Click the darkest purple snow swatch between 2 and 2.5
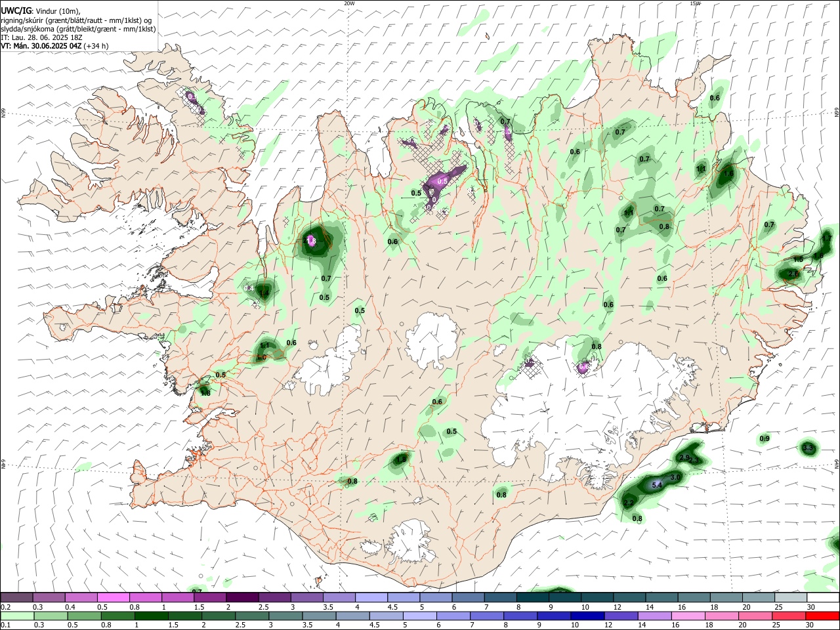This screenshot has width=840, height=630. point(242,598)
